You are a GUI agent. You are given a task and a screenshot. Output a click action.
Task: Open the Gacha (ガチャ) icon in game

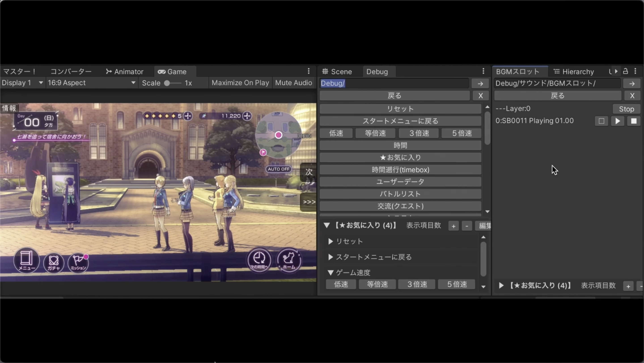[x=53, y=262]
